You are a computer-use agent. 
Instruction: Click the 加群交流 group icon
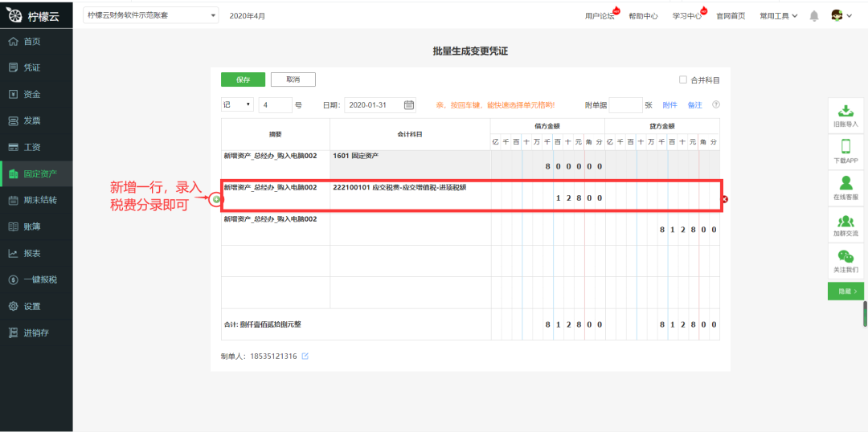(x=845, y=221)
